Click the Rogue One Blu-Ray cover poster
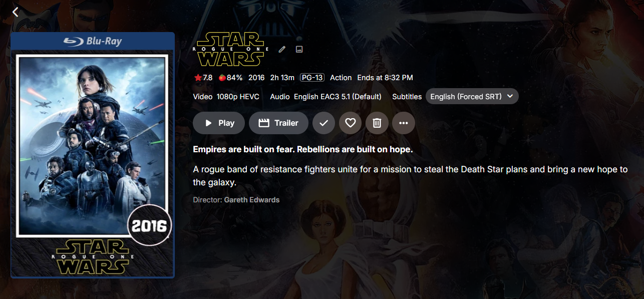 (93, 155)
